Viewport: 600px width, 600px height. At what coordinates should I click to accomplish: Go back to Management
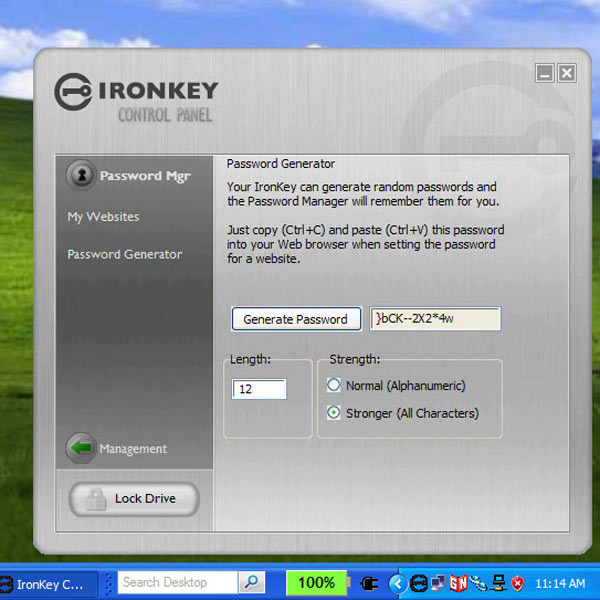pos(133,448)
